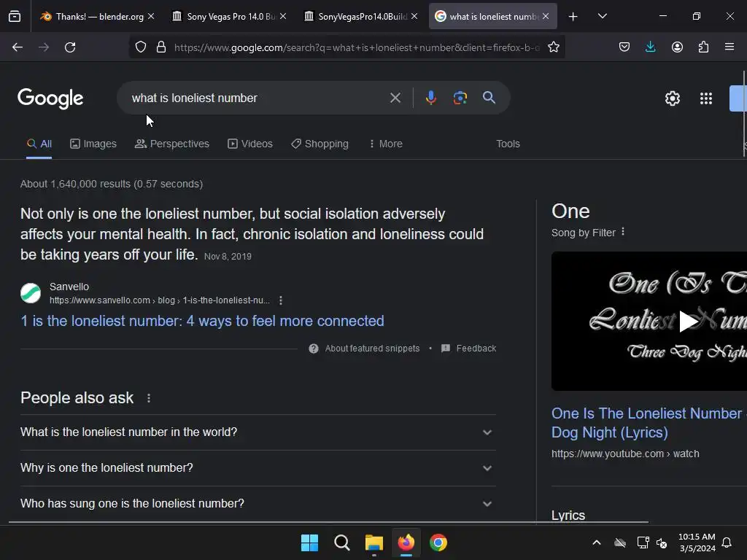Viewport: 747px width, 560px height.
Task: Go to Google homepage via logo
Action: click(x=50, y=98)
